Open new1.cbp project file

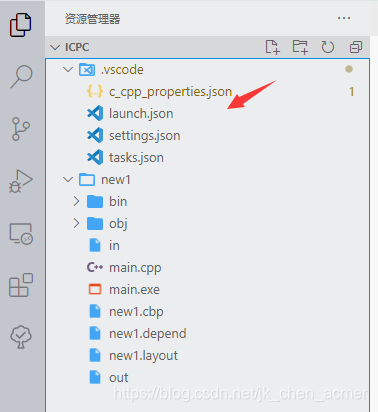136,312
